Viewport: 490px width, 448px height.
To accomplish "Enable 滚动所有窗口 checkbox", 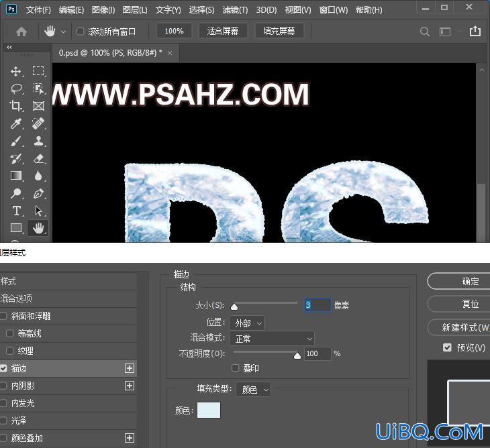I will coord(81,32).
